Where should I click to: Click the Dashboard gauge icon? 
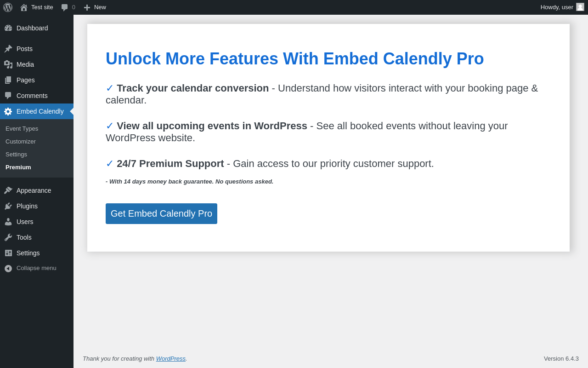pos(8,28)
